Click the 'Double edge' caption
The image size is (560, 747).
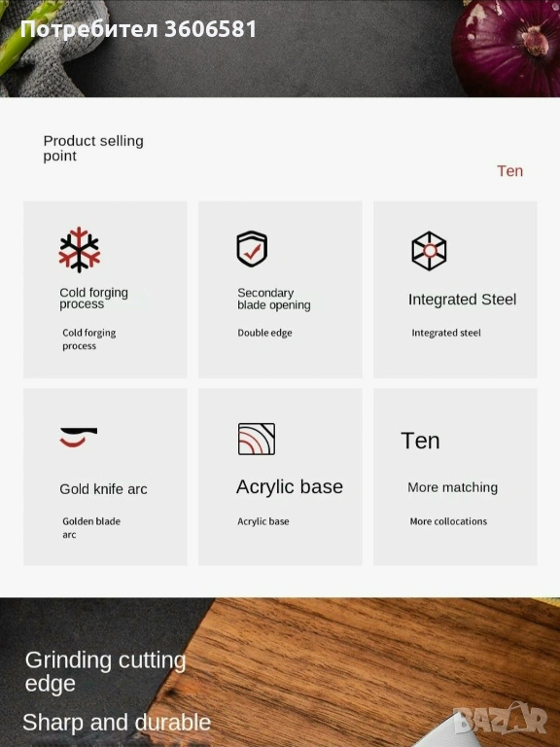[x=264, y=333]
